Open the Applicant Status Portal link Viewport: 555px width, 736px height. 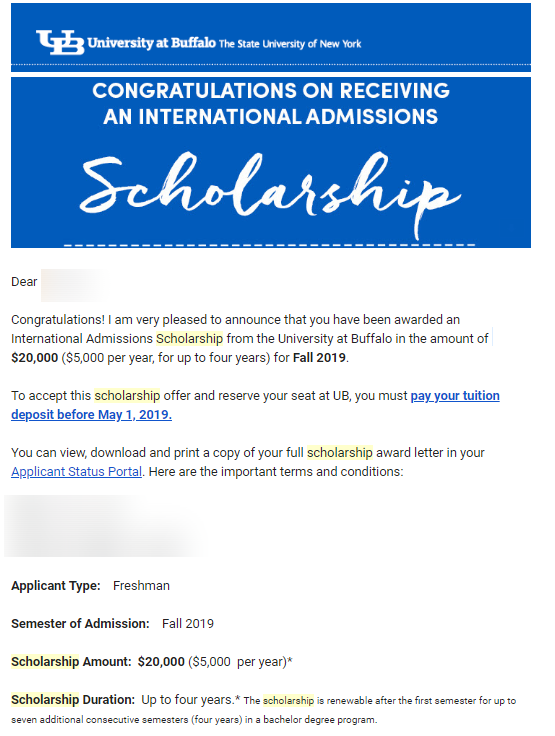tap(77, 472)
